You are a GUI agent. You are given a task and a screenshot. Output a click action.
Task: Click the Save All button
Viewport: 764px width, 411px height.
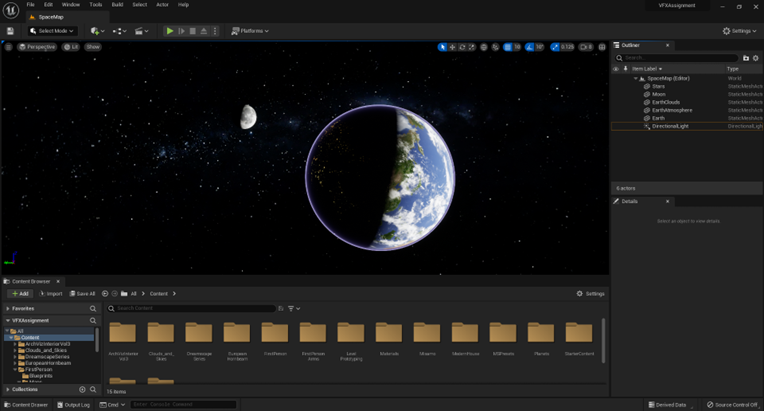coord(83,294)
